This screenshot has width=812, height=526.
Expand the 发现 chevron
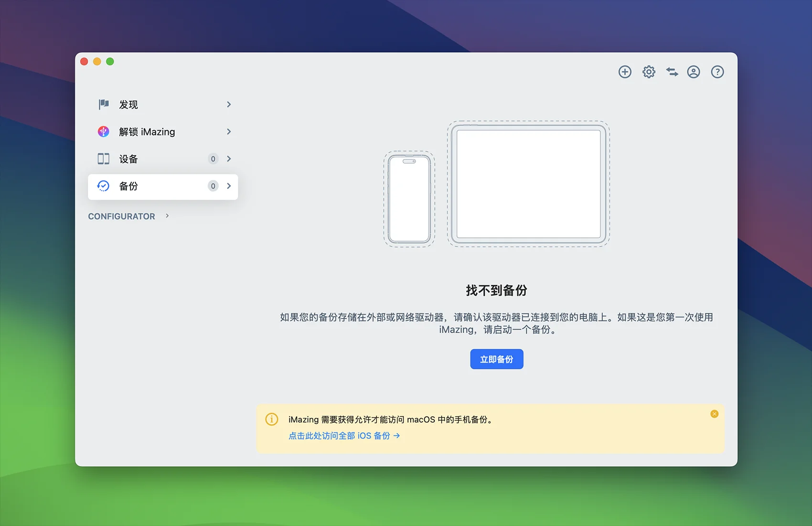pyautogui.click(x=229, y=104)
